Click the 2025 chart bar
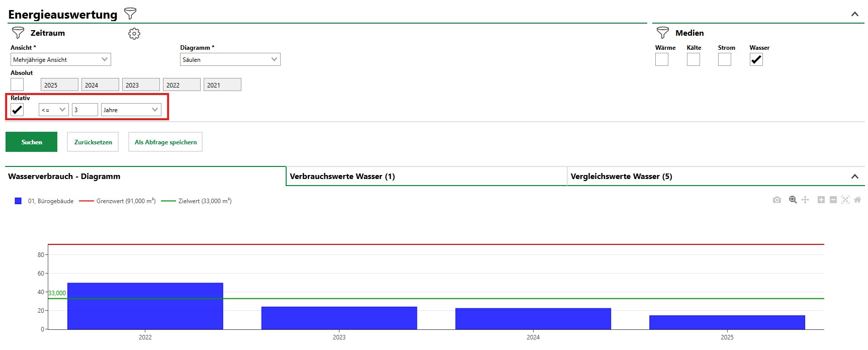The height and width of the screenshot is (350, 868). point(727,322)
